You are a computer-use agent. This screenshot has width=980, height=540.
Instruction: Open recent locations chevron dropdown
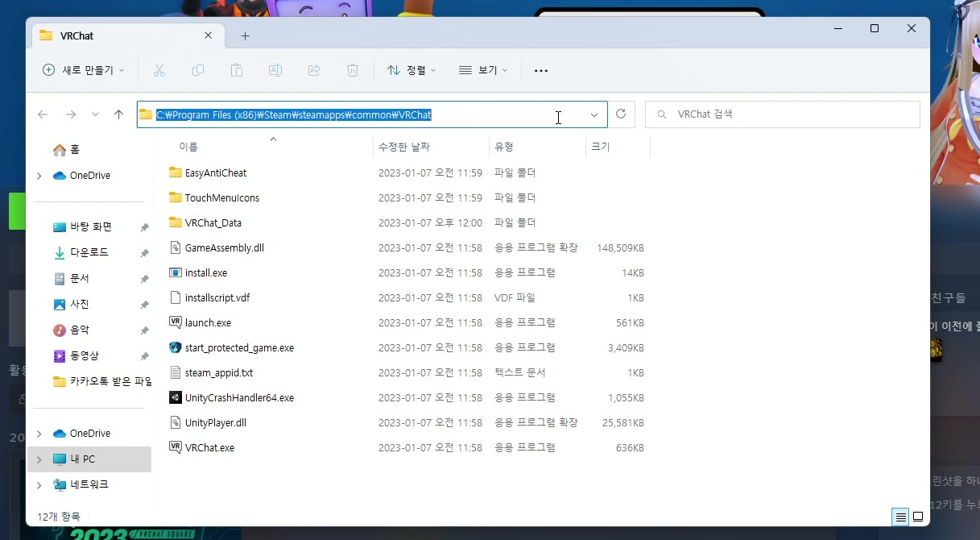(95, 114)
